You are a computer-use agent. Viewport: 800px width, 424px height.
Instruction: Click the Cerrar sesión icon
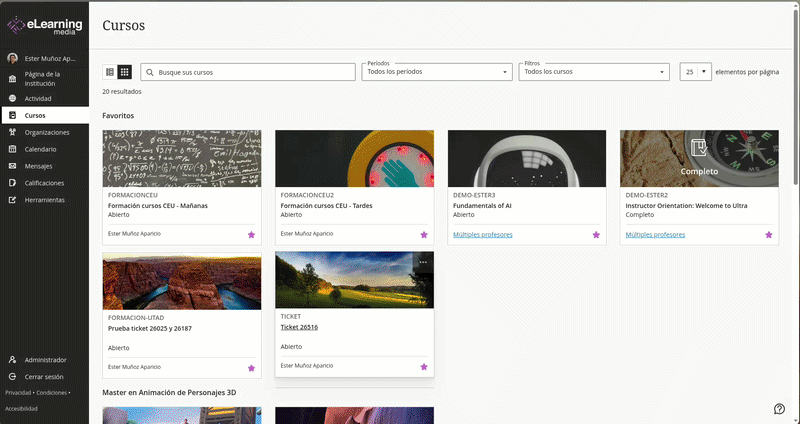pos(13,377)
